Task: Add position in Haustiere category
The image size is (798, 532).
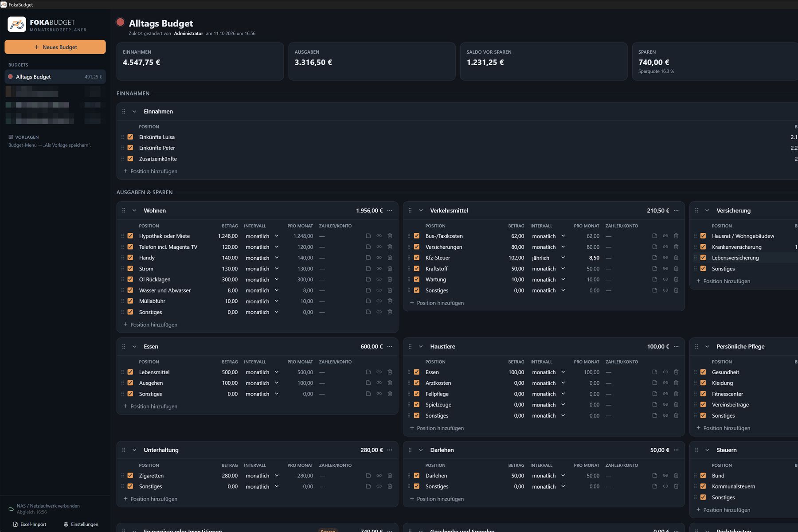Action: (437, 428)
